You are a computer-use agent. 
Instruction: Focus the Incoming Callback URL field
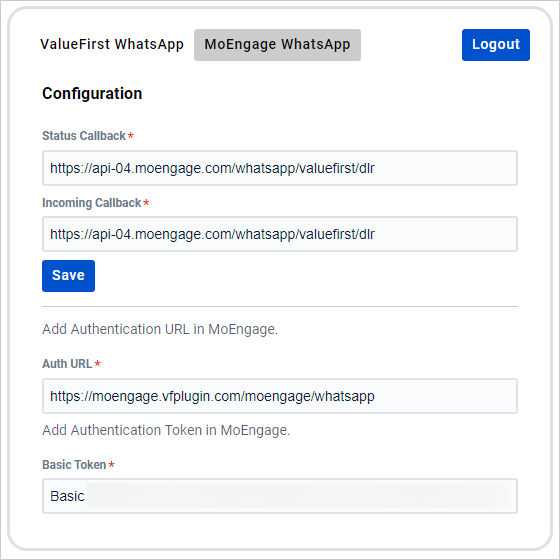click(280, 234)
